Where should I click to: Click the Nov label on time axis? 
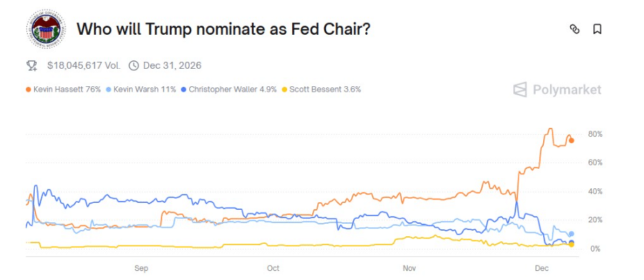point(409,267)
